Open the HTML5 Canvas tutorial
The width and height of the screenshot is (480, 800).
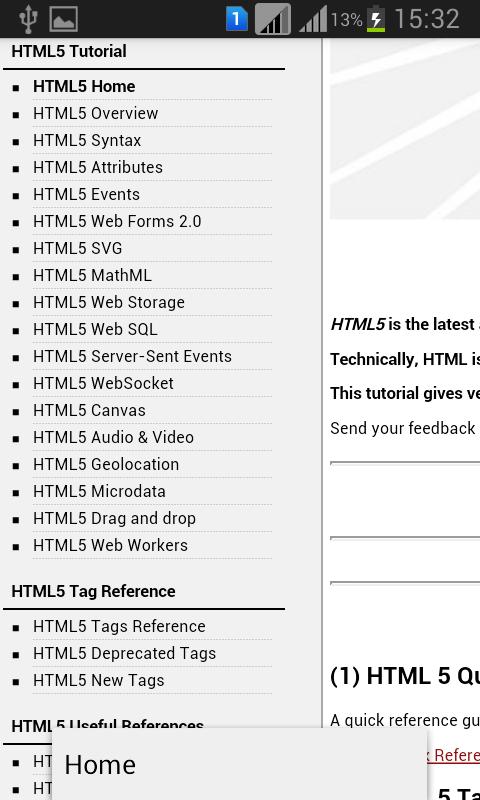[89, 411]
